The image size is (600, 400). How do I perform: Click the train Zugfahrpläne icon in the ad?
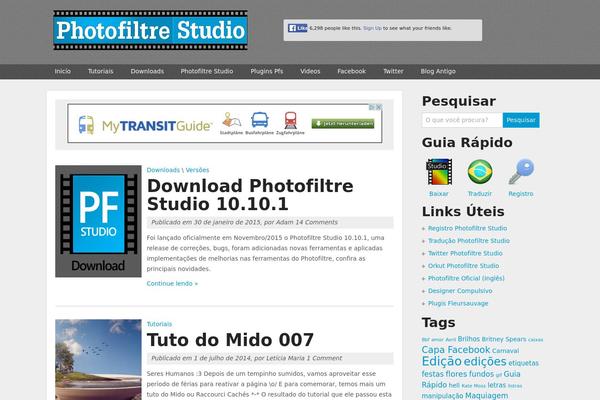pos(290,123)
